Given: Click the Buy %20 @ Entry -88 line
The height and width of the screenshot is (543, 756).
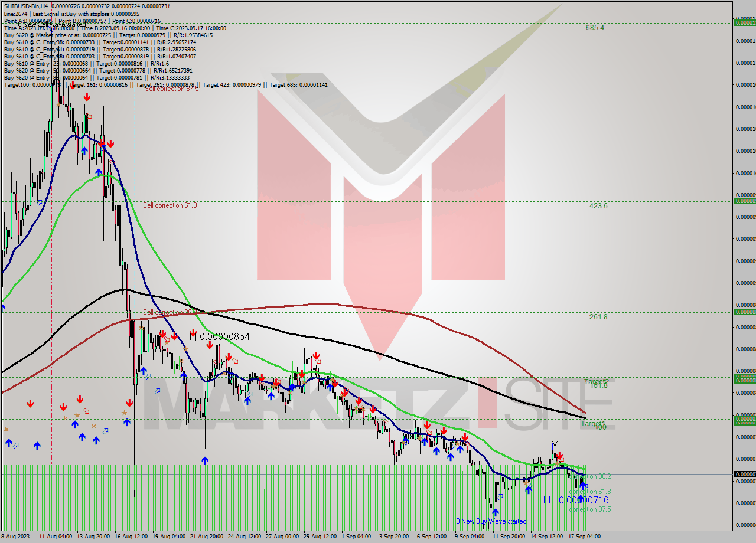Looking at the screenshot, I should 97,77.
